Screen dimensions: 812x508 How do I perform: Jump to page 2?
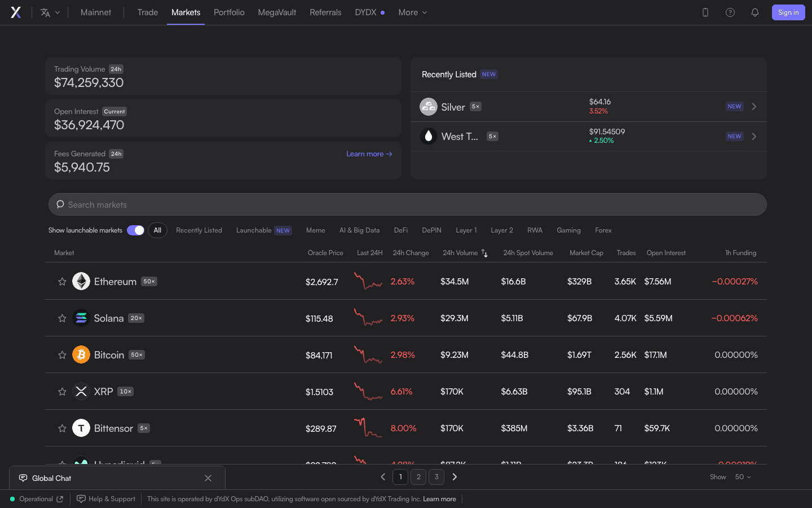[x=418, y=477]
